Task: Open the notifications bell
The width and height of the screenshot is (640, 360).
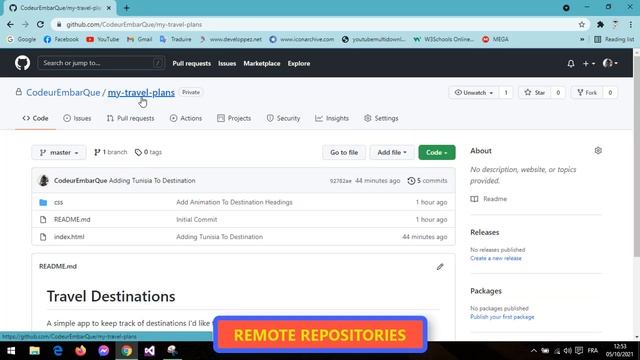Action: 571,64
